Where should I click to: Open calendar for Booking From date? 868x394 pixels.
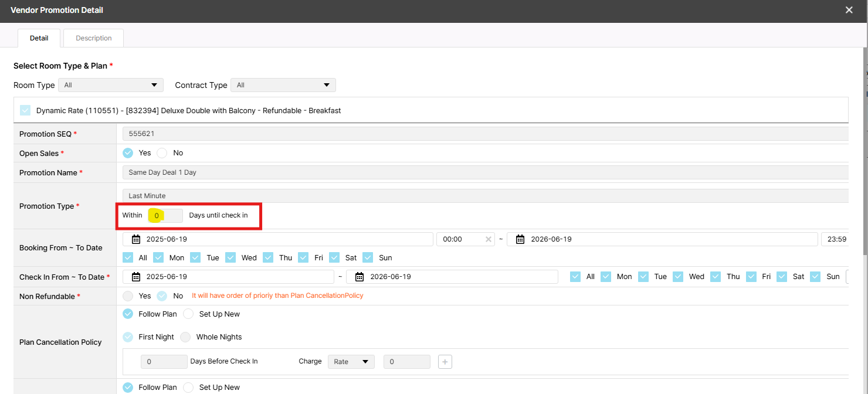point(136,239)
